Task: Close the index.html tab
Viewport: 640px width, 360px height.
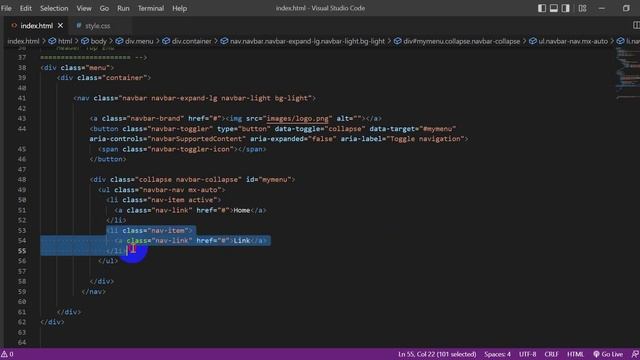Action: (x=60, y=25)
